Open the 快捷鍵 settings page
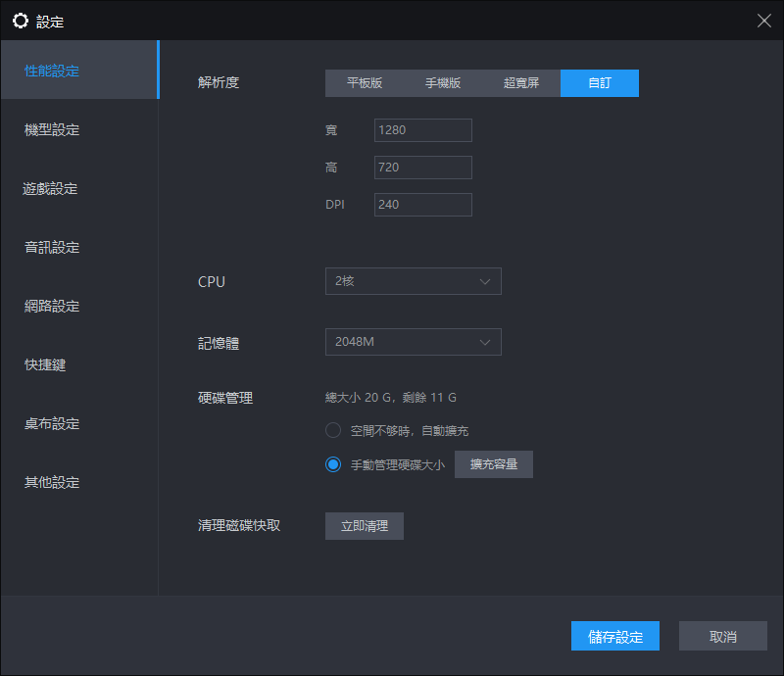Screen dimensions: 784x676 coord(46,364)
